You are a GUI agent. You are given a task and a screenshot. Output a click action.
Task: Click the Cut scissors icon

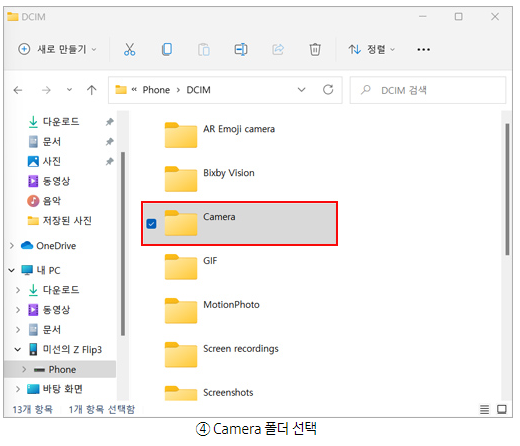pyautogui.click(x=129, y=49)
